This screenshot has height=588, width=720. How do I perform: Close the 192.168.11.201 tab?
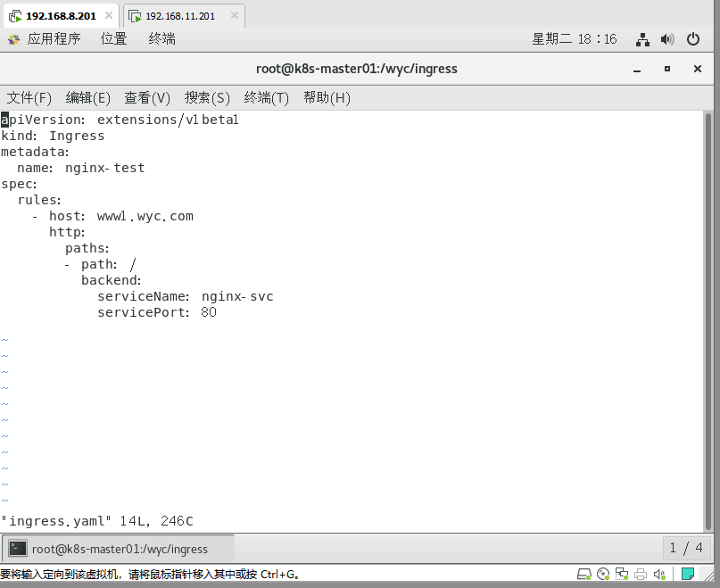pos(235,16)
